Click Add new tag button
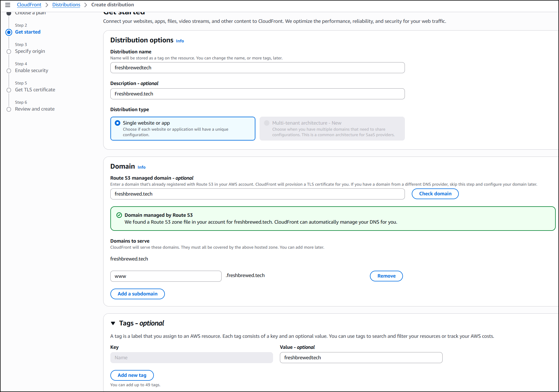 [x=132, y=375]
